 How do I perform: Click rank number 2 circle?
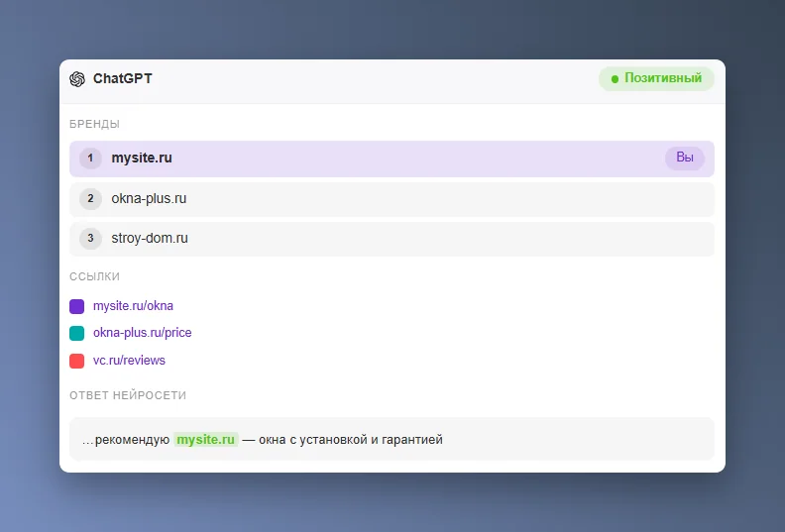coord(90,199)
